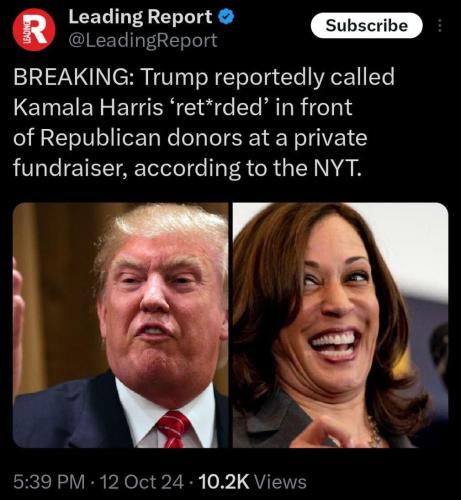The image size is (461, 500).
Task: Open the three-dot more options menu
Action: (x=440, y=26)
